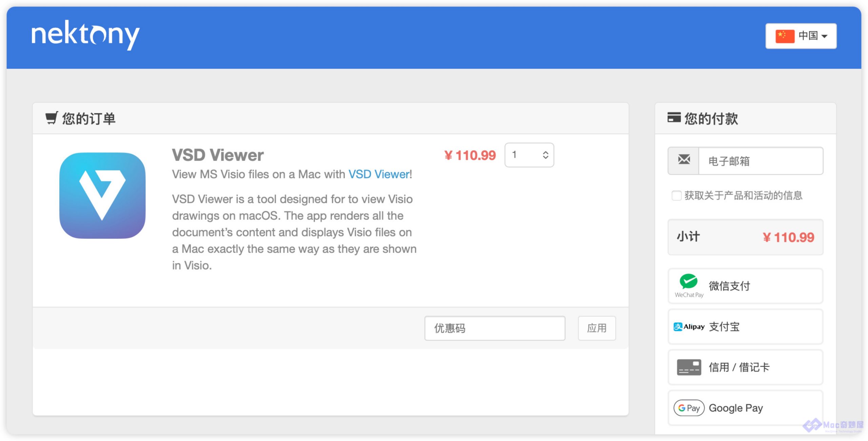
Task: Click the Chinese flag icon
Action: [785, 36]
